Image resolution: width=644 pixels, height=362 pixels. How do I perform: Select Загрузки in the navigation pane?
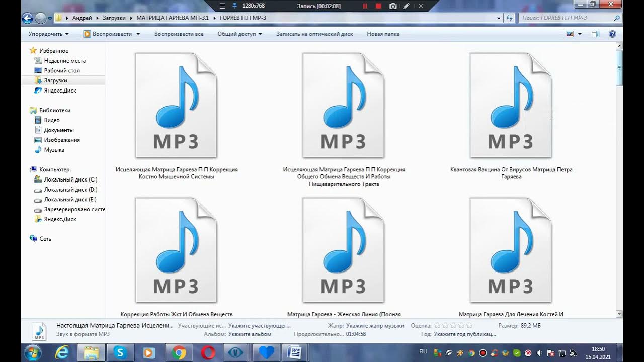pos(55,80)
